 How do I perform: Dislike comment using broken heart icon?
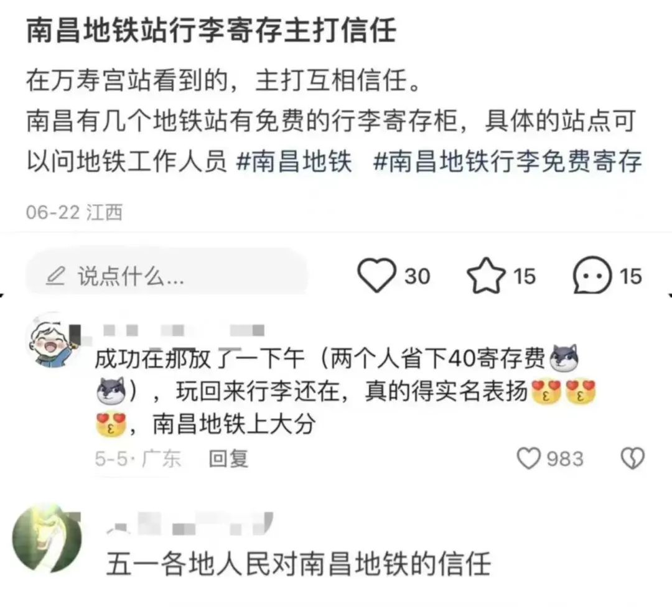coord(633,458)
